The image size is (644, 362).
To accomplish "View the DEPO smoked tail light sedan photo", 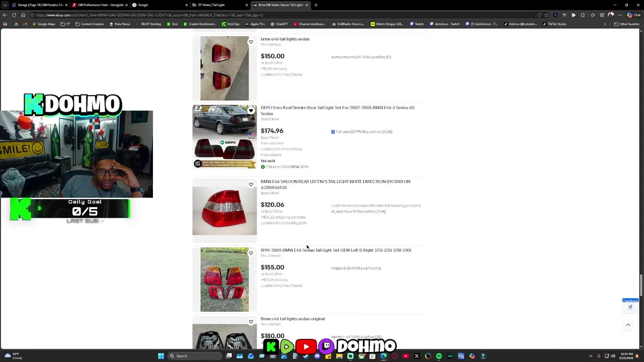I will pyautogui.click(x=224, y=137).
